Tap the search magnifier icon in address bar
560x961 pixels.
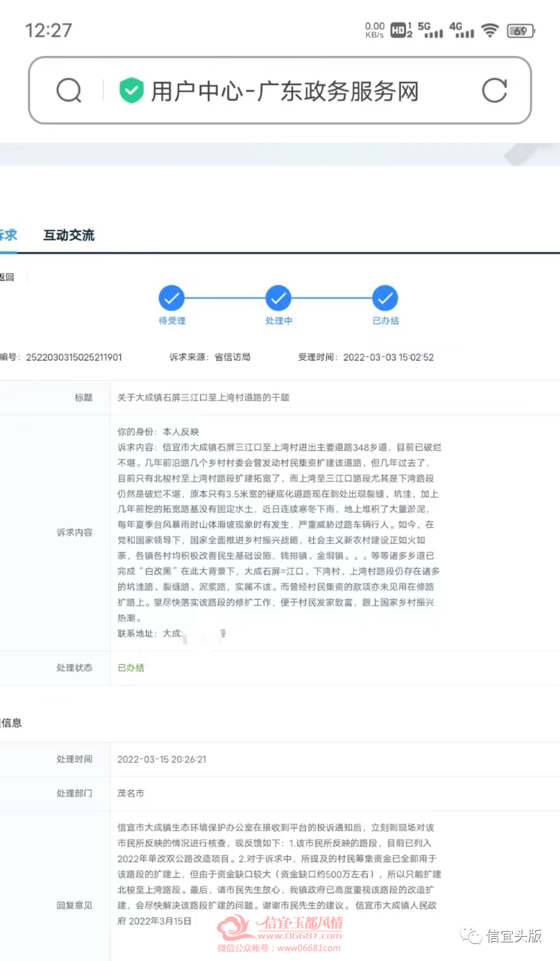point(69,91)
